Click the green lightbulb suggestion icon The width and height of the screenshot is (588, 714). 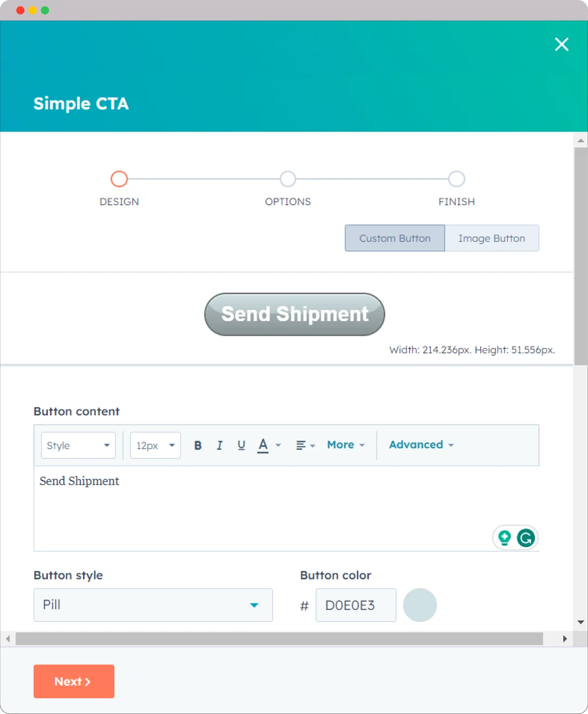pos(505,537)
